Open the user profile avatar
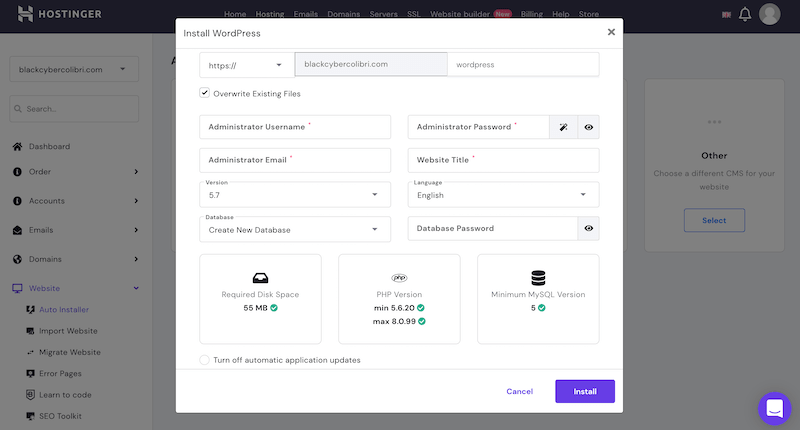This screenshot has height=430, width=800. point(769,14)
